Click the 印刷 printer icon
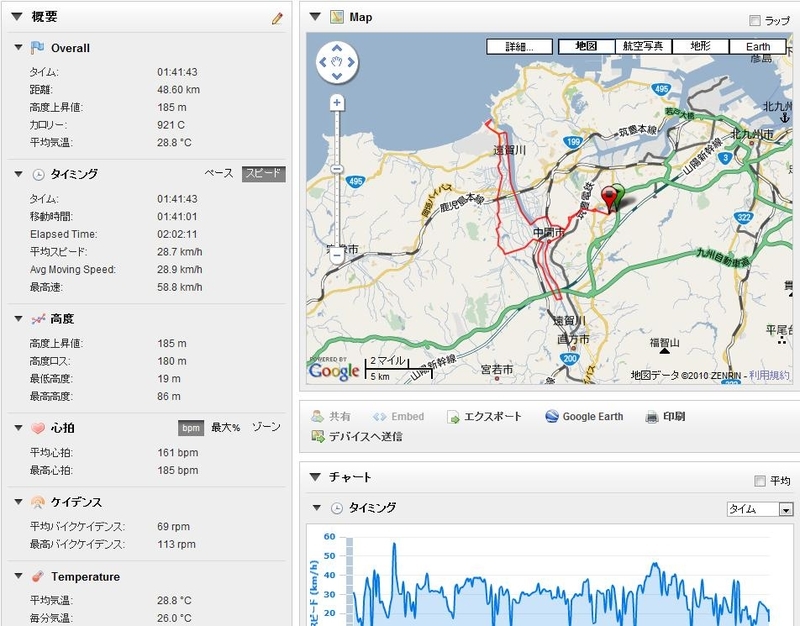 point(652,417)
